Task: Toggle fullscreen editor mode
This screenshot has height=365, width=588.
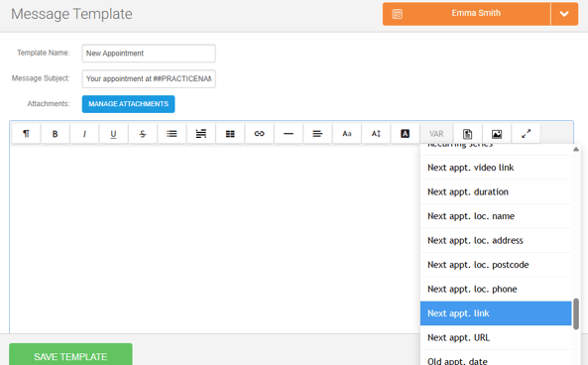Action: [527, 134]
